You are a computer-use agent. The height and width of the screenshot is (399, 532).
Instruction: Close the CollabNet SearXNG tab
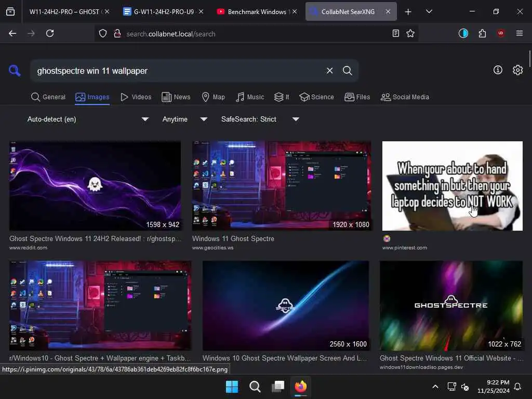pyautogui.click(x=388, y=11)
